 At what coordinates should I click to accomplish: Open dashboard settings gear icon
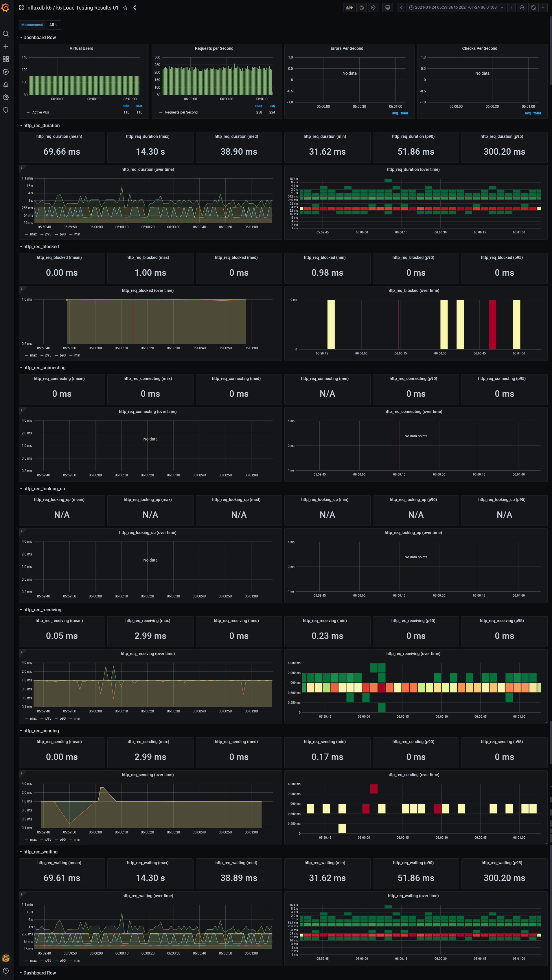(373, 7)
